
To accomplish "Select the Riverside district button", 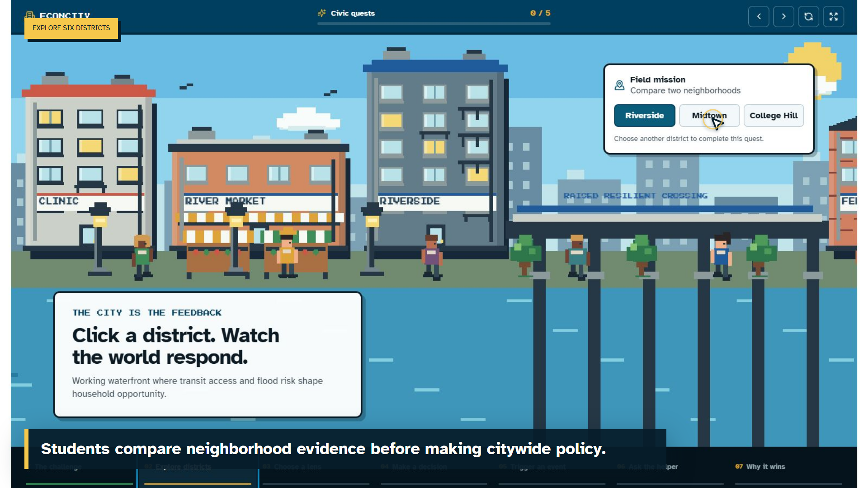I will point(645,116).
